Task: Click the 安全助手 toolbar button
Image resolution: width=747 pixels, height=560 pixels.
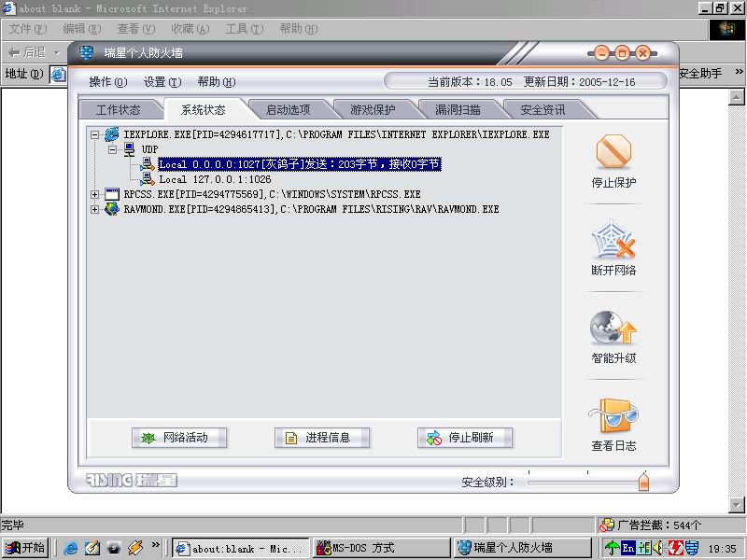Action: [x=700, y=73]
